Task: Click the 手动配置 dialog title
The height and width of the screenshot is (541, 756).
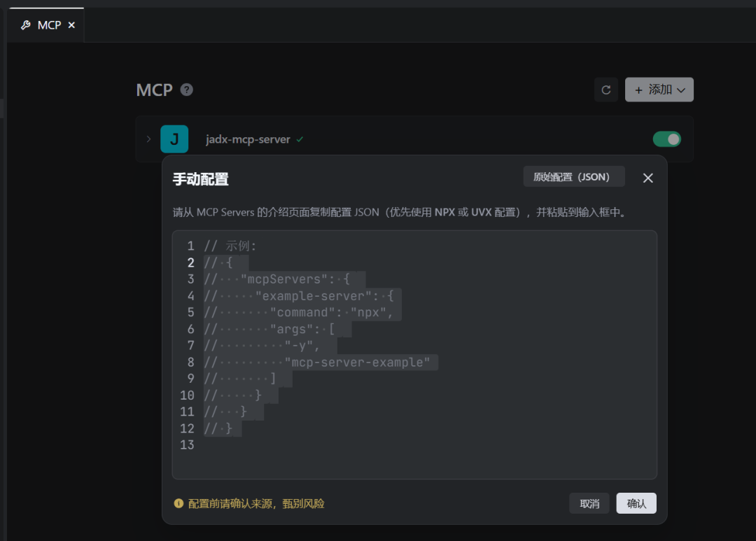Action: [201, 179]
